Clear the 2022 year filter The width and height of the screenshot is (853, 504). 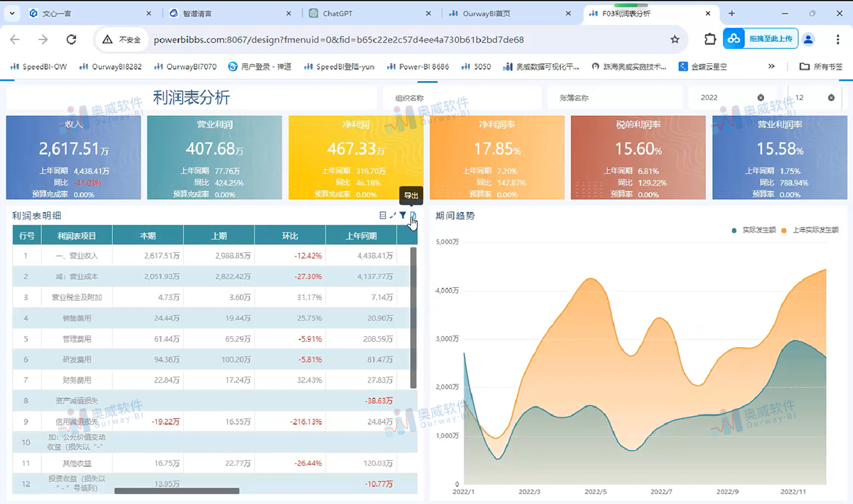(761, 97)
